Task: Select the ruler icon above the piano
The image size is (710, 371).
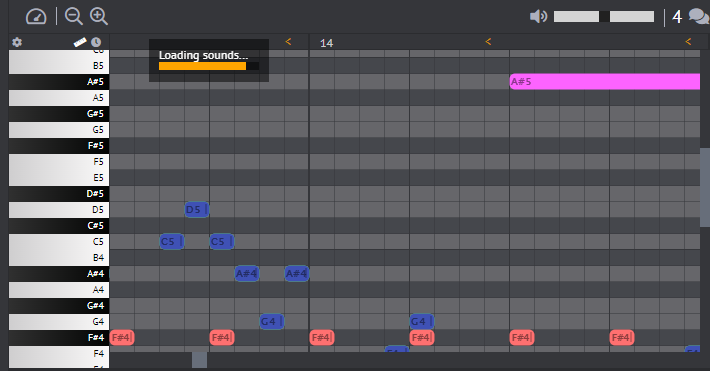Action: 80,42
